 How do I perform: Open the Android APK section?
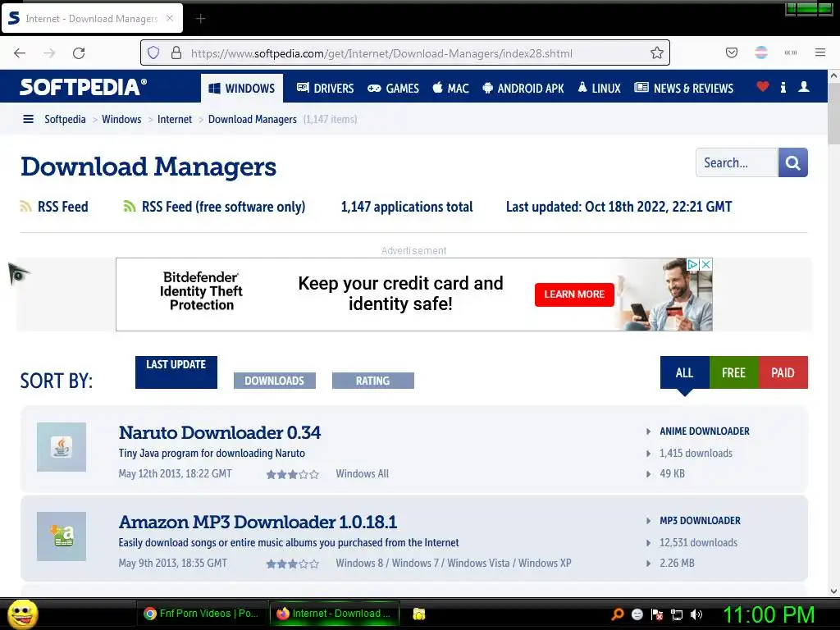click(x=523, y=89)
